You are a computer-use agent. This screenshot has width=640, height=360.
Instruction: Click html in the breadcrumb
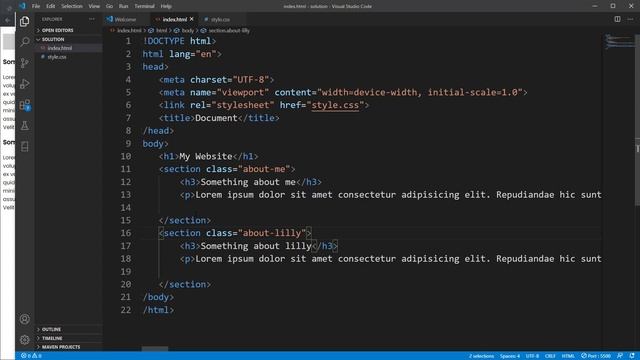(x=162, y=31)
